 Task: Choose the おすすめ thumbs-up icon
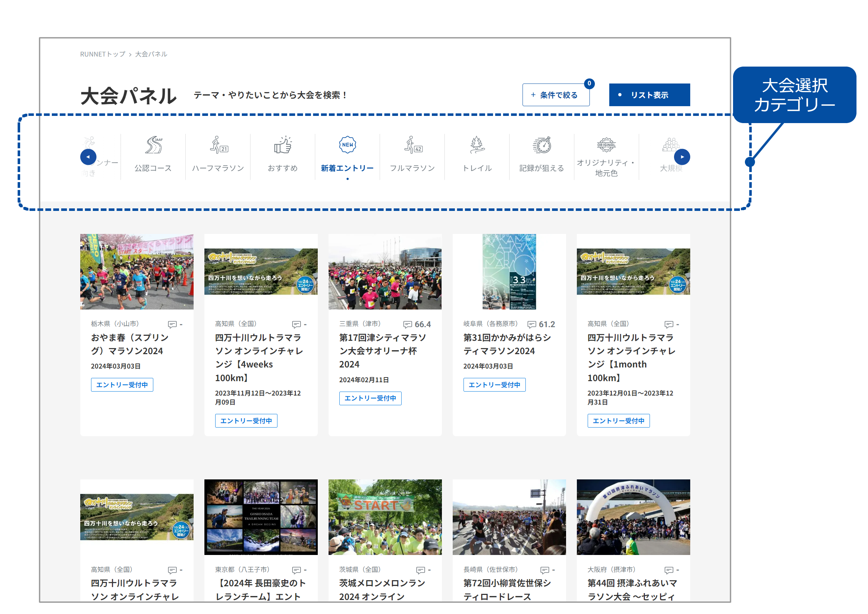283,145
